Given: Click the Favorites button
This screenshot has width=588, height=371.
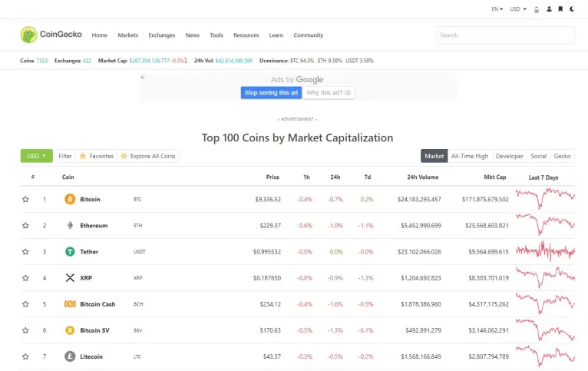Looking at the screenshot, I should coord(97,156).
